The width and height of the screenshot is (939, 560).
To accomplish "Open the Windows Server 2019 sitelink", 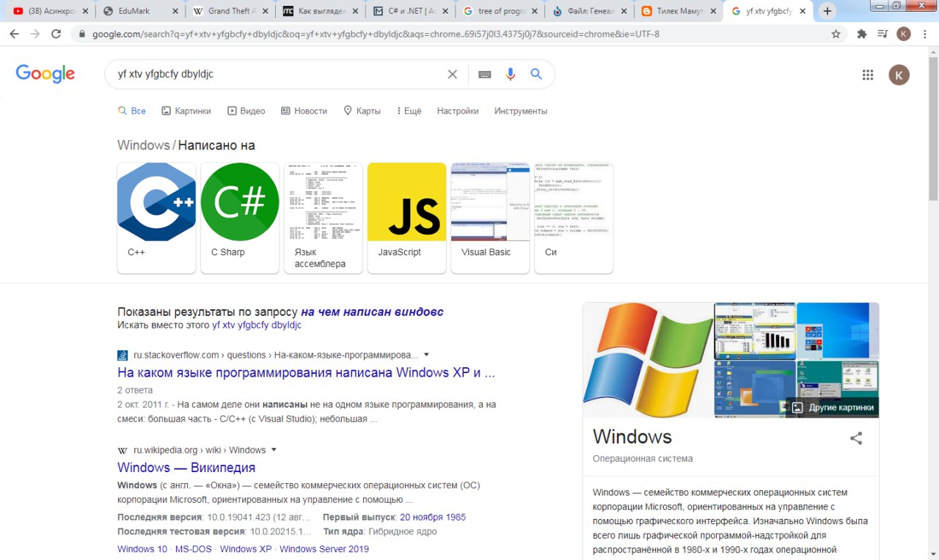I will (x=324, y=549).
